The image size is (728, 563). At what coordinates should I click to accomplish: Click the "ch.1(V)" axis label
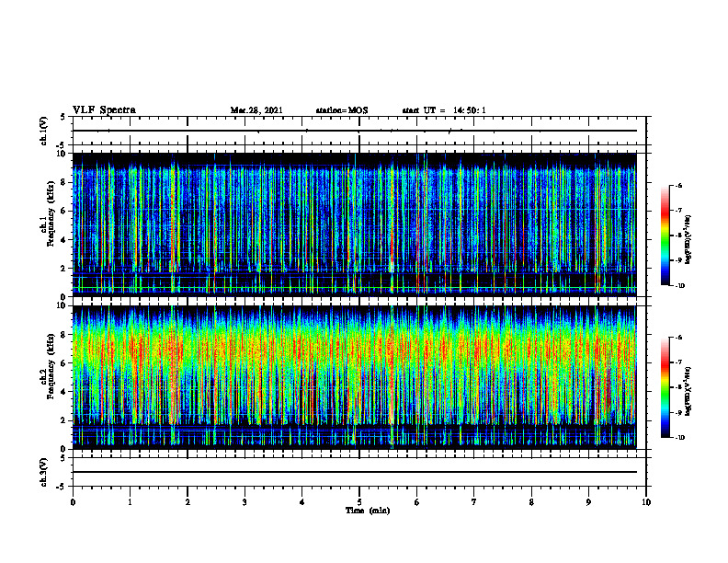pos(43,131)
